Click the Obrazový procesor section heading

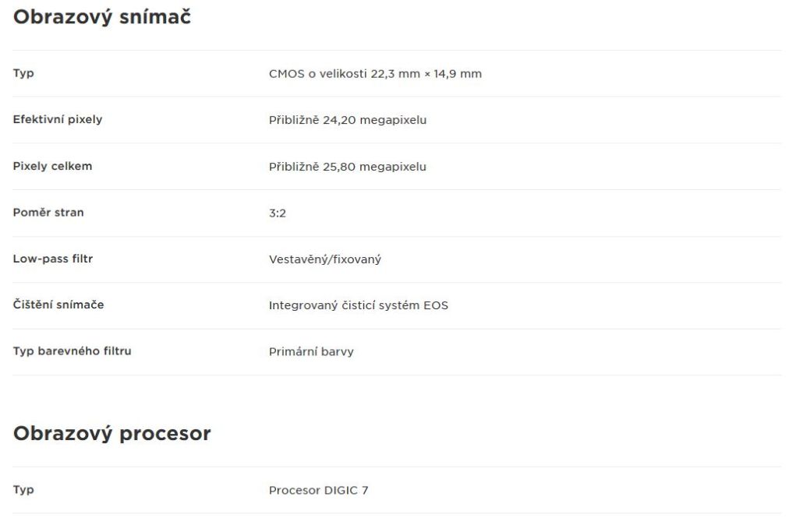[x=111, y=433]
